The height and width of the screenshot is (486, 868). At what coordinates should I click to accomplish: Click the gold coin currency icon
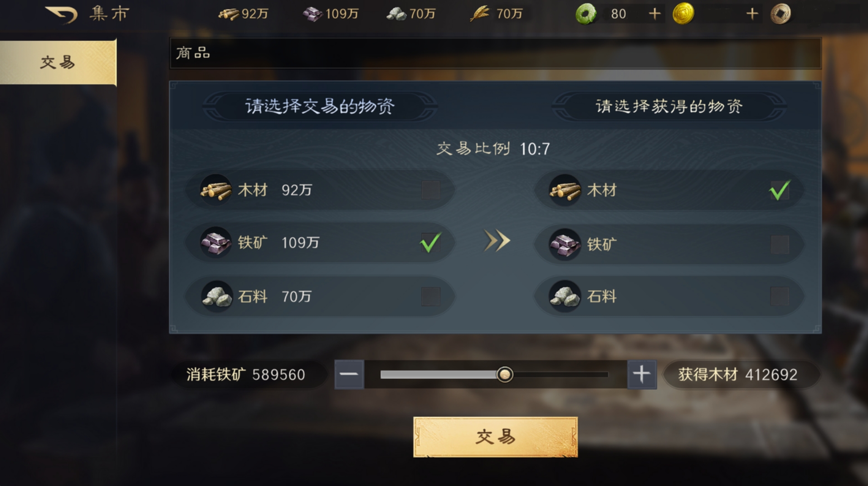pyautogui.click(x=683, y=14)
